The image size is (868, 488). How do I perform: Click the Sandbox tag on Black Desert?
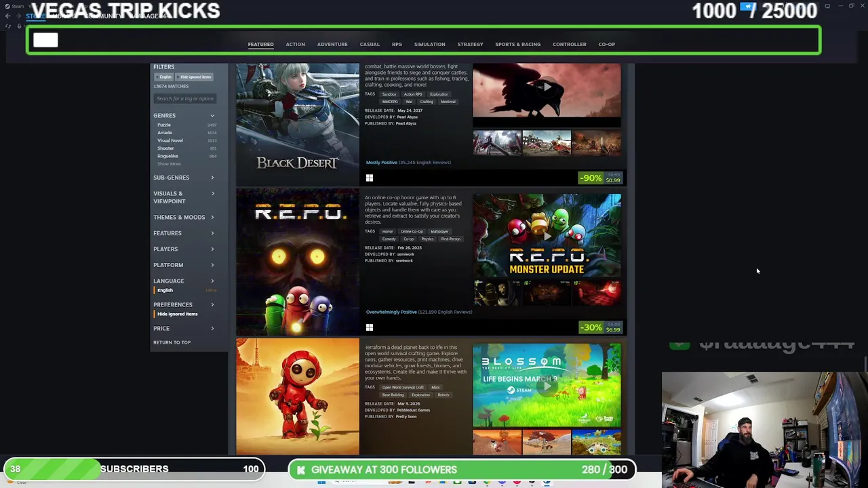click(x=389, y=94)
